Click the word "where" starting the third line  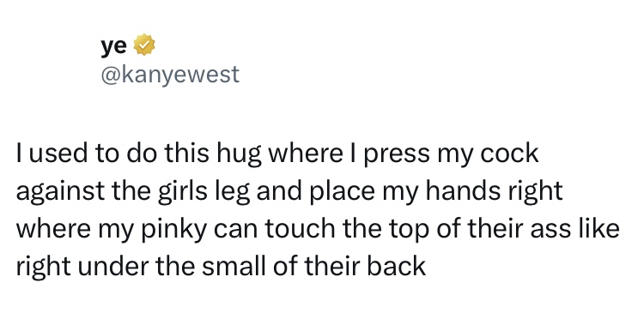pos(53,228)
